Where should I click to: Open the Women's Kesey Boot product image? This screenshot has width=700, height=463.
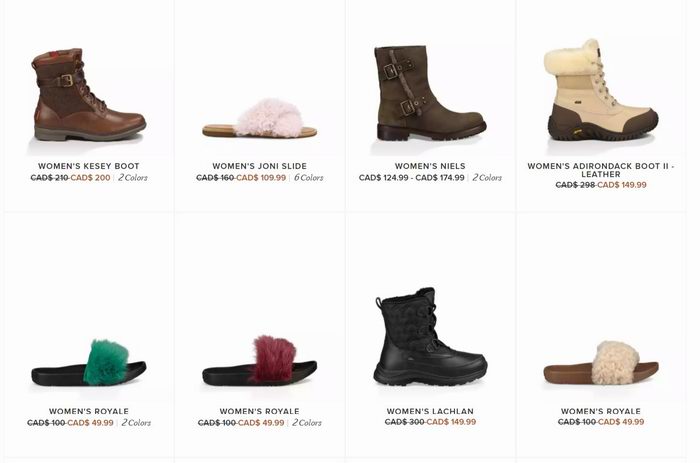[89, 95]
